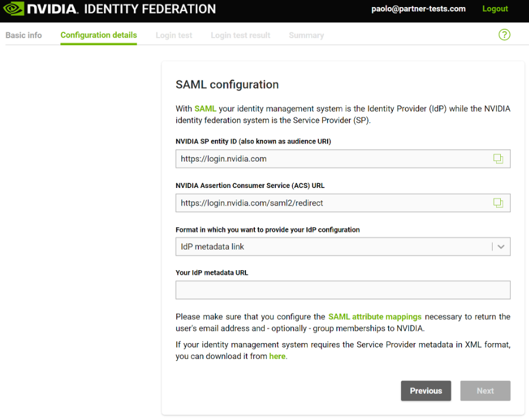529x420 pixels.
Task: Click the paolo@partner-tests.com account email
Action: (419, 9)
